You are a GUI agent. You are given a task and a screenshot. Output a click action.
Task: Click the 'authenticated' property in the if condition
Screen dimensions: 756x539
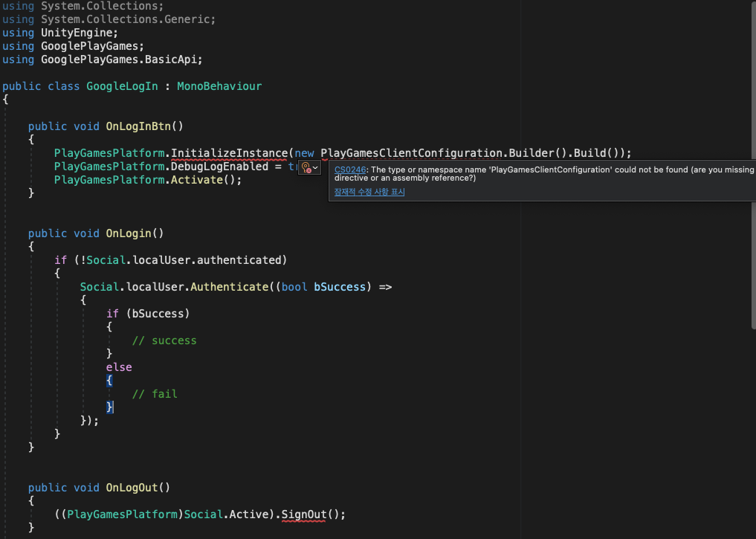coord(239,260)
